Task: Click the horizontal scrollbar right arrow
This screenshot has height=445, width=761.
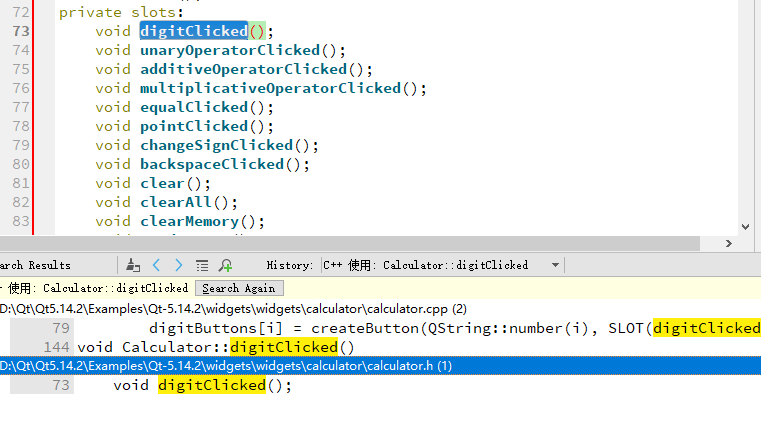Action: [x=728, y=244]
